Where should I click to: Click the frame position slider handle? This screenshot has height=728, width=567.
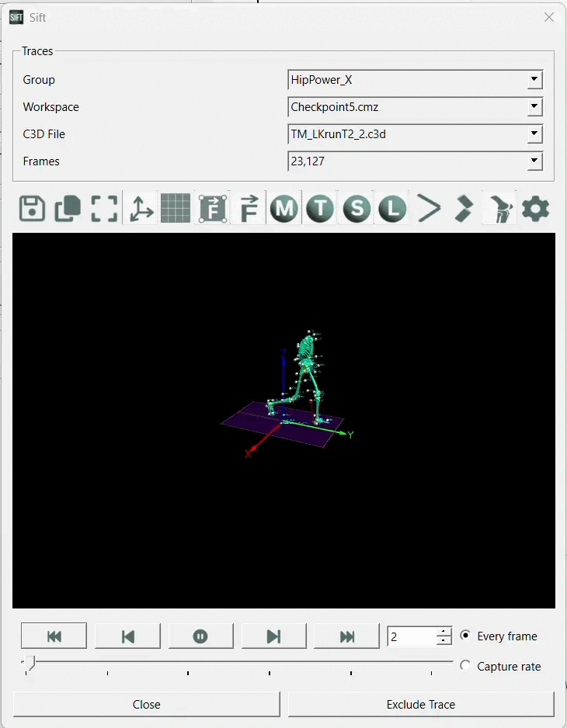(x=30, y=663)
